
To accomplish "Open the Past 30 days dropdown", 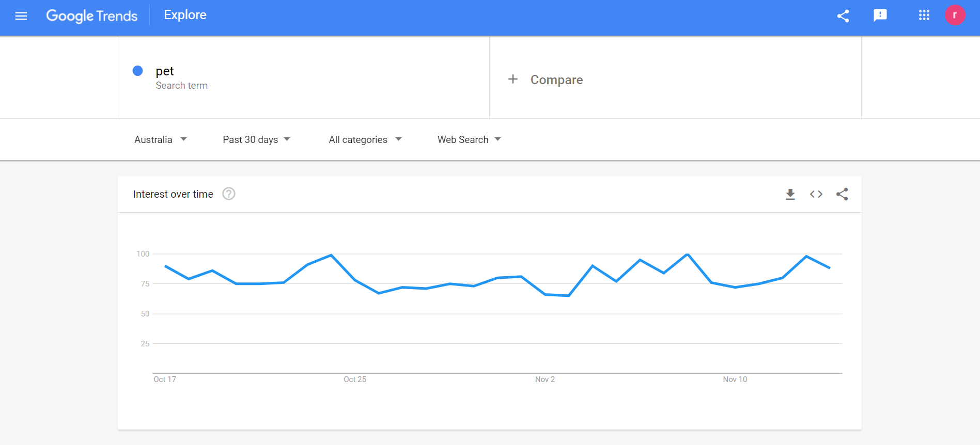I will click(257, 139).
